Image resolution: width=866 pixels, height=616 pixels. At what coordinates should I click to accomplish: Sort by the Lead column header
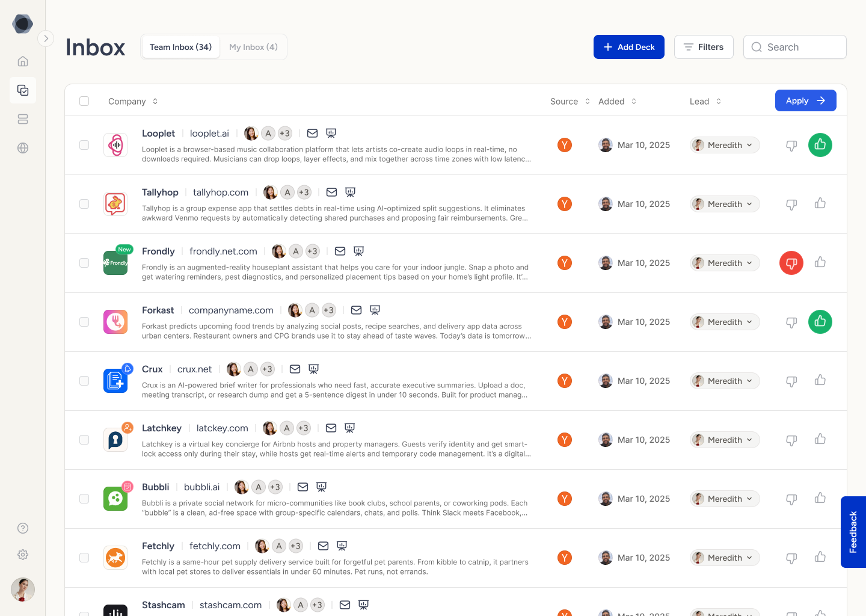click(705, 101)
